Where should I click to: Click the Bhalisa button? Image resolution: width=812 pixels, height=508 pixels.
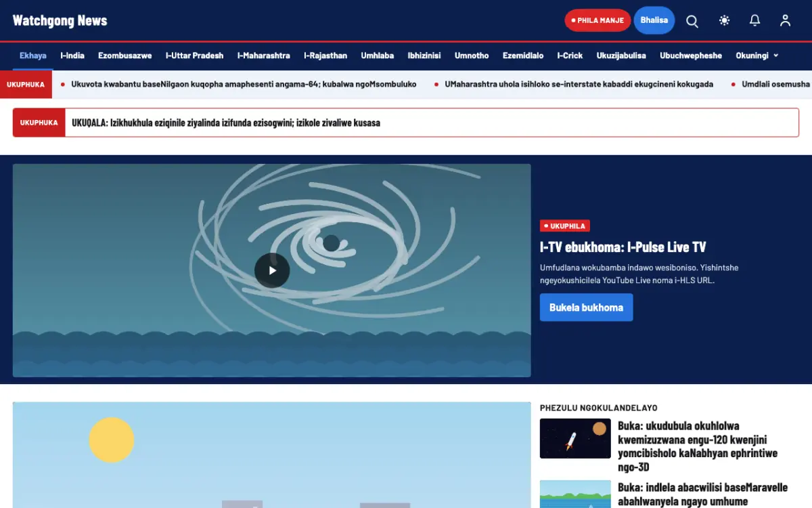pyautogui.click(x=654, y=20)
